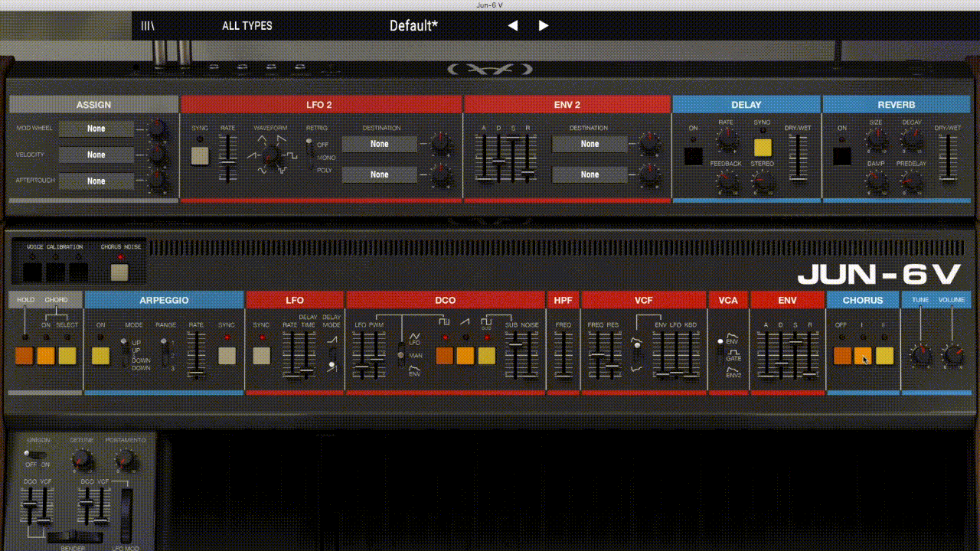Click the DCO Noise level slider
This screenshot has width=980, height=551.
tap(528, 355)
